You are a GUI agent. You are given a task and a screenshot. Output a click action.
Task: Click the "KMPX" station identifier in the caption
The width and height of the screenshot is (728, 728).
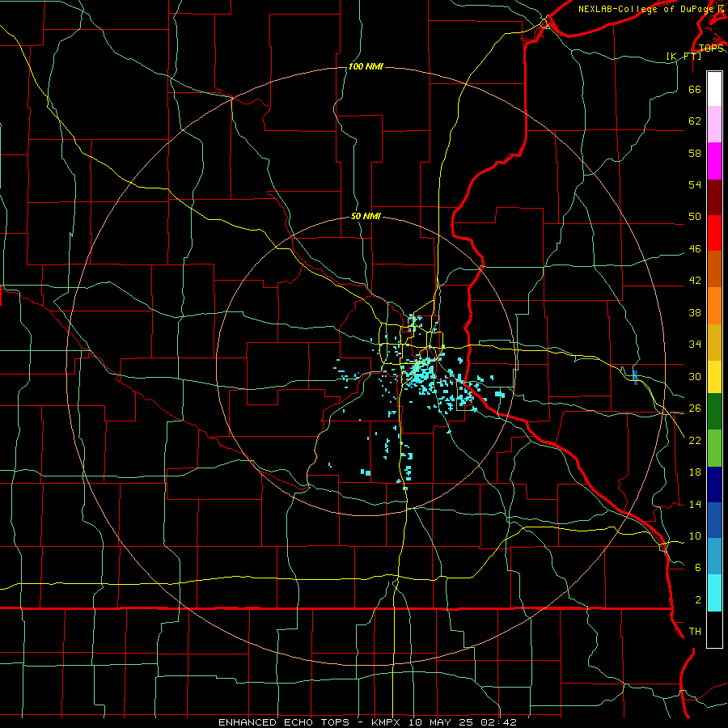[385, 722]
